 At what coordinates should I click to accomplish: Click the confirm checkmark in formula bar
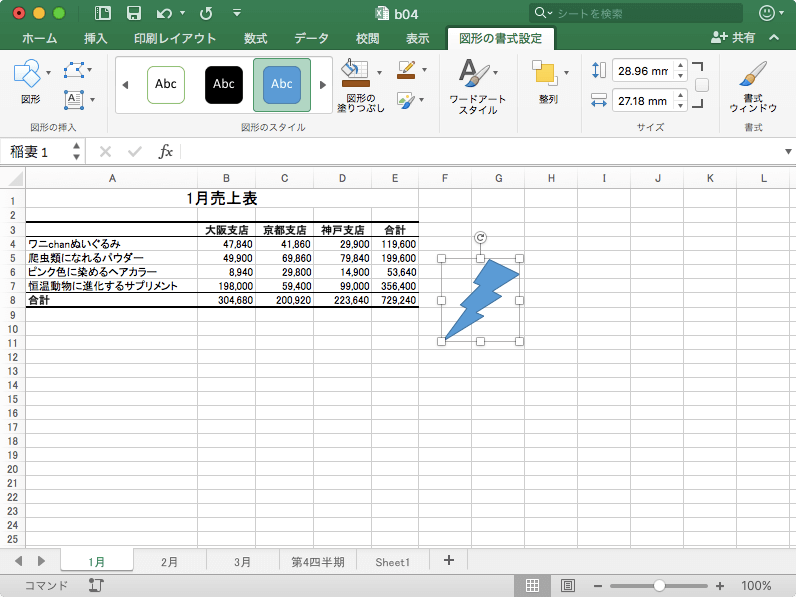pos(135,151)
